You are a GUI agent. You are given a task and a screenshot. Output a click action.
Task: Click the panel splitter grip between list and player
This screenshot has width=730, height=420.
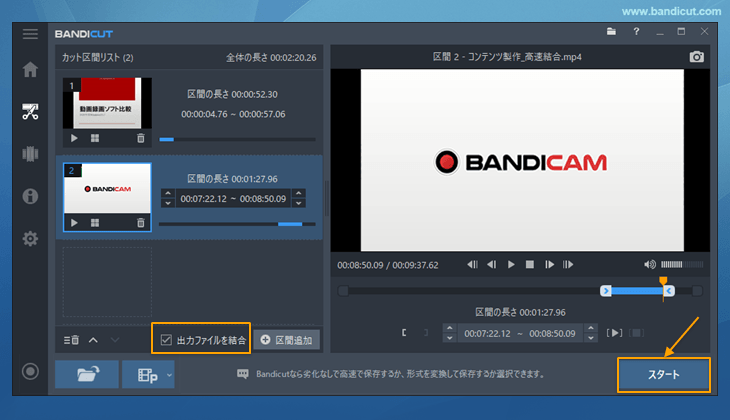[x=327, y=199]
